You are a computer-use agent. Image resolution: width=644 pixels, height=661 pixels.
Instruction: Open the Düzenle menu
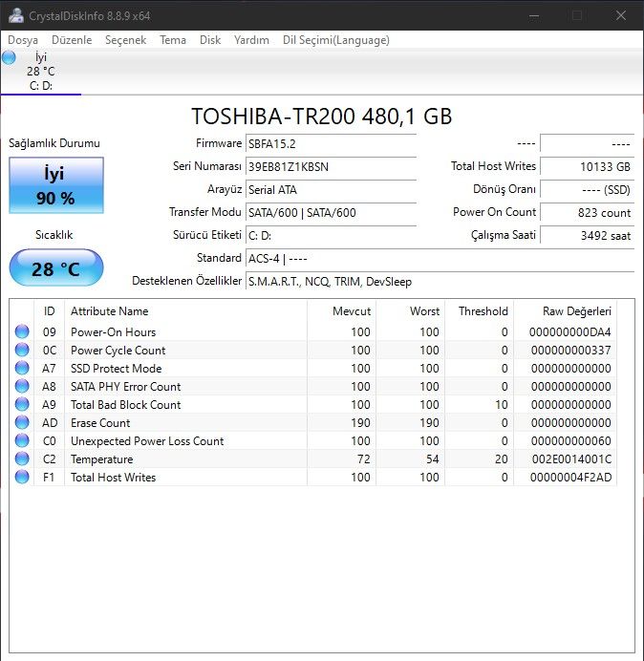click(x=72, y=40)
